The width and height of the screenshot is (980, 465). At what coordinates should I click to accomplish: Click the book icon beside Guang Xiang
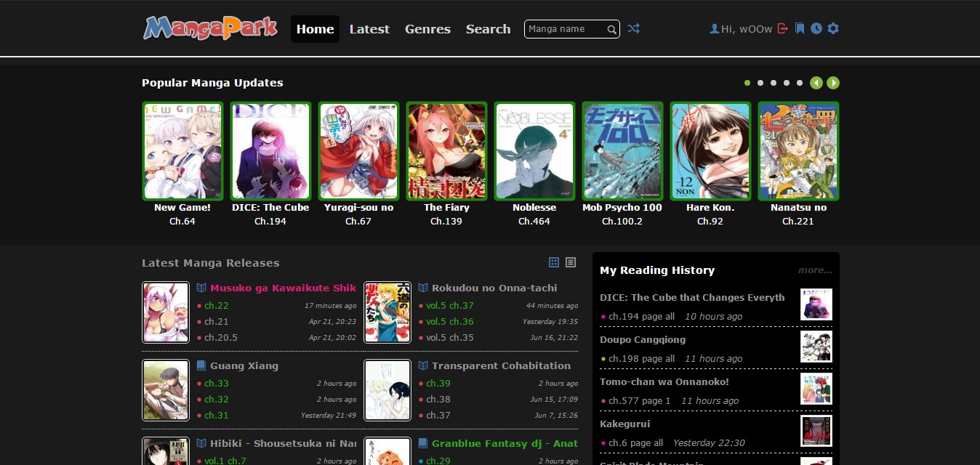pos(201,365)
